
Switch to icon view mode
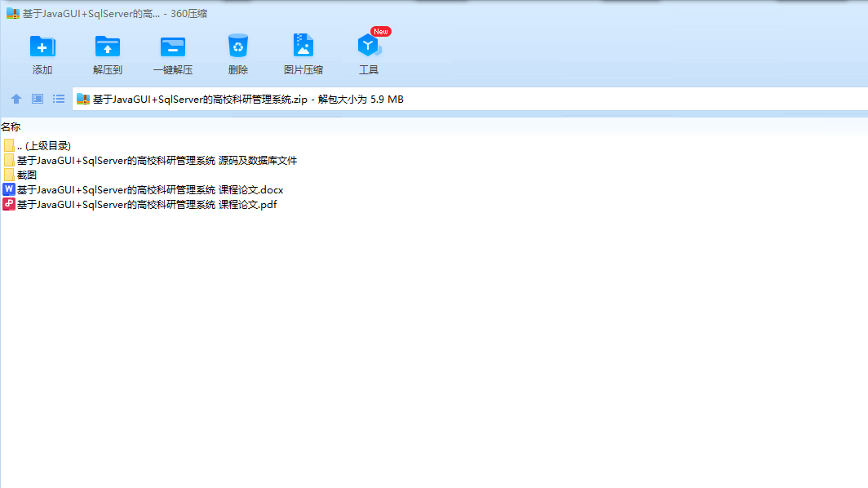[x=37, y=100]
